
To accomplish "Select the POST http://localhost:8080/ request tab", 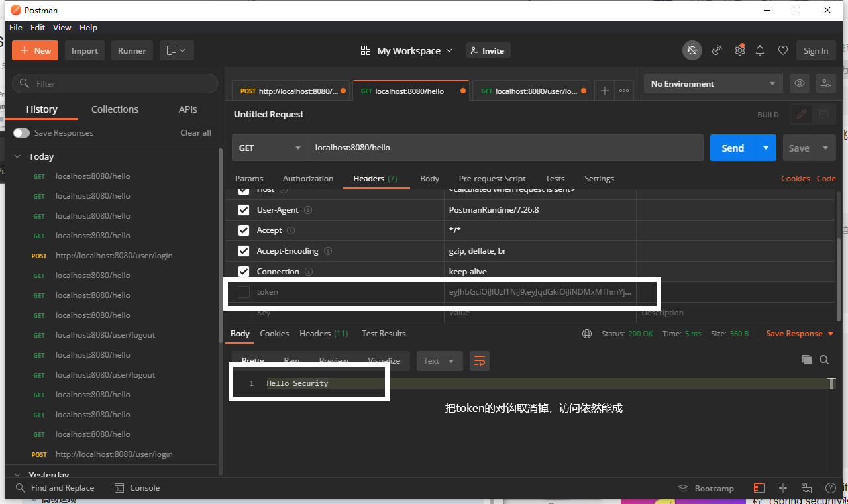I will coord(291,91).
